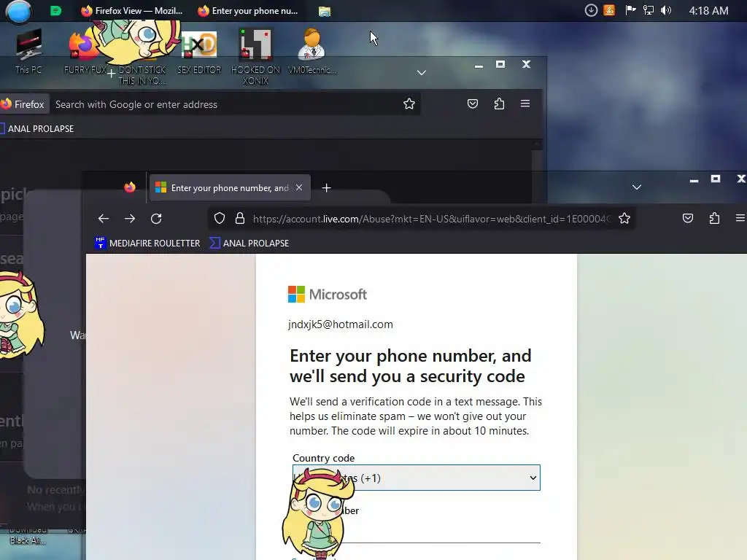Open the Country code dropdown

[x=417, y=478]
